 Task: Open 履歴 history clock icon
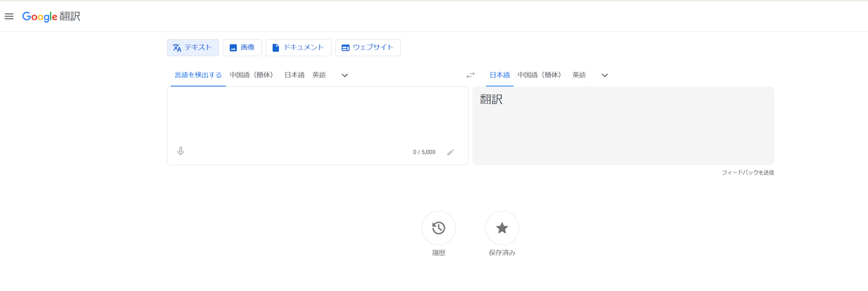pyautogui.click(x=438, y=228)
